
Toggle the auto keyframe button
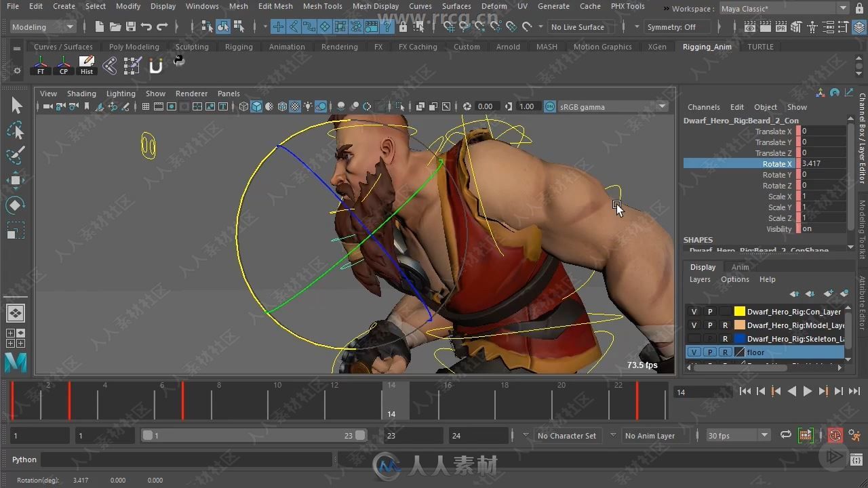835,436
